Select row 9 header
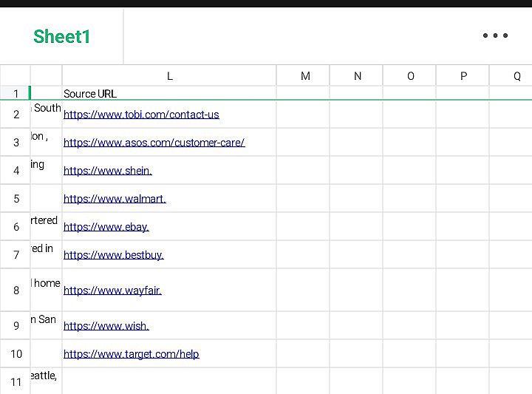The height and width of the screenshot is (394, 532). pyautogui.click(x=16, y=326)
